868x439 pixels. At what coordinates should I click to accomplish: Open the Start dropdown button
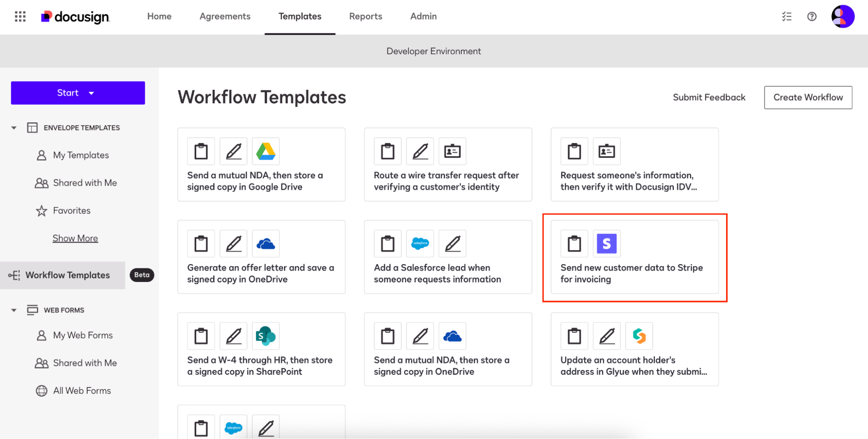(78, 93)
